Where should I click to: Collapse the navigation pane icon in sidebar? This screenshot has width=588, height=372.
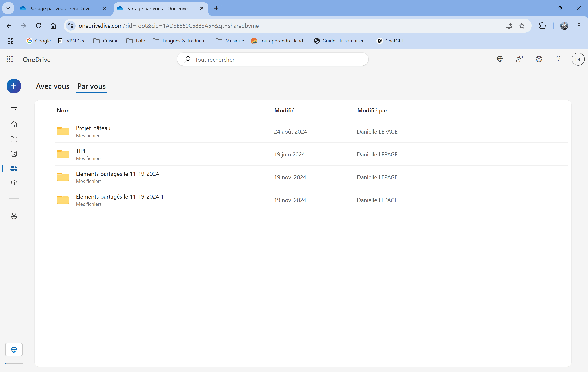pos(14,110)
